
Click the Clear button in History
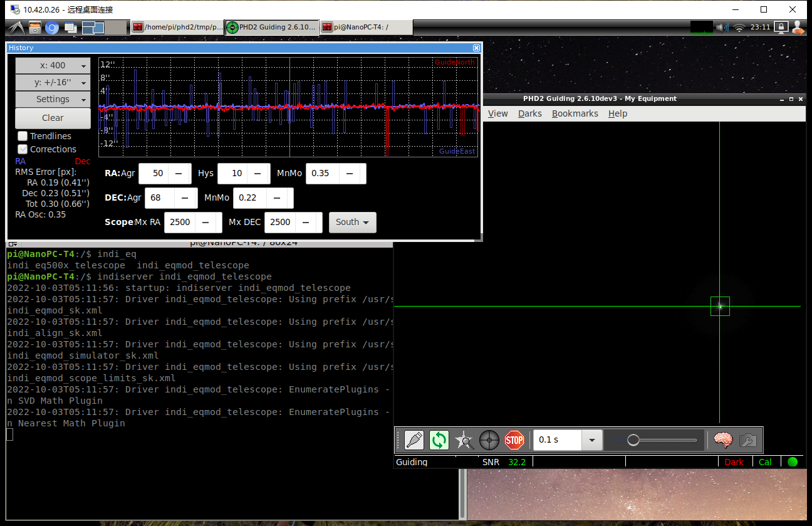coord(53,118)
